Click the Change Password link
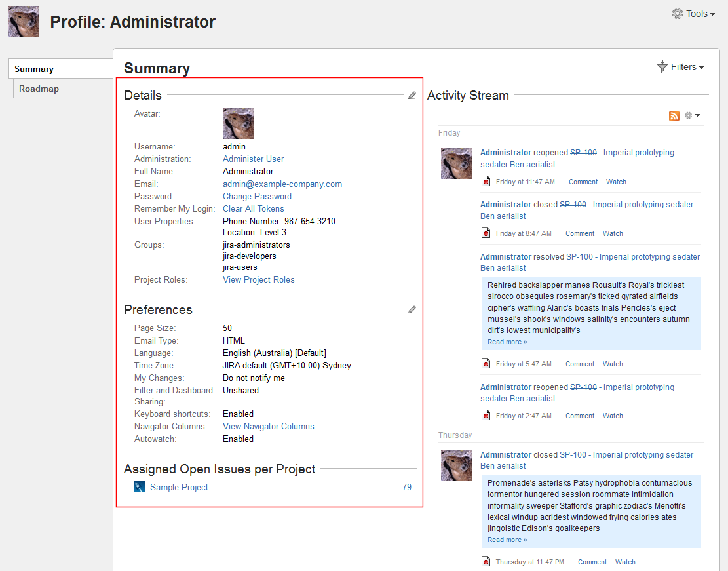 [257, 196]
